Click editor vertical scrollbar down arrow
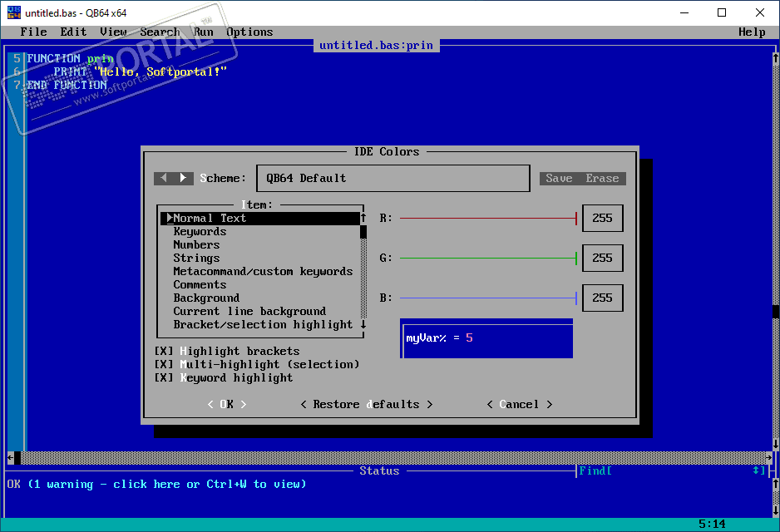The width and height of the screenshot is (780, 532). click(776, 444)
